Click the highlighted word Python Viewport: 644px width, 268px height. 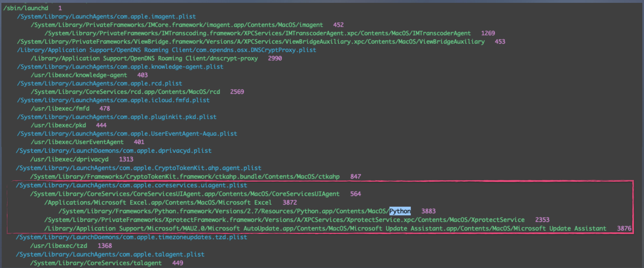(400, 211)
